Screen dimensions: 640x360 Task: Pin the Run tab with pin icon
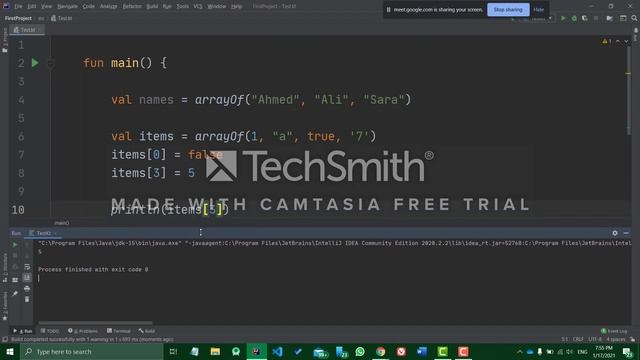point(15,293)
